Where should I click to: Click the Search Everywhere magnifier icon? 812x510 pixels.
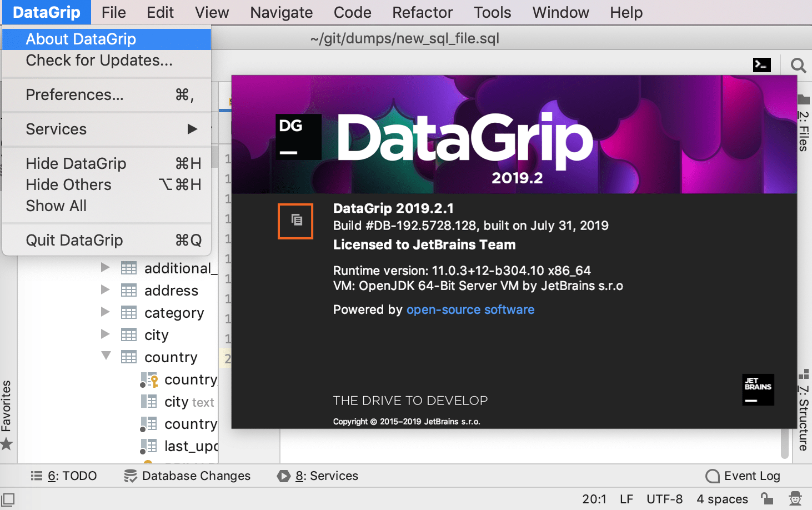tap(798, 66)
